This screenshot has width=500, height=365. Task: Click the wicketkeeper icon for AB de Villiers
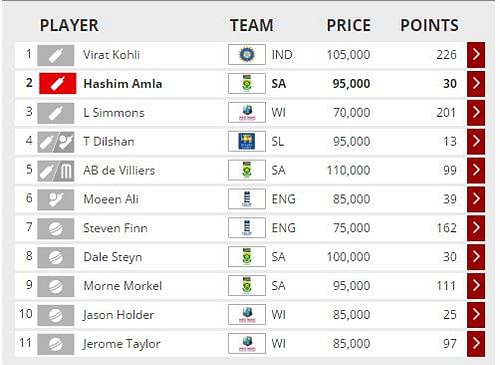(66, 171)
